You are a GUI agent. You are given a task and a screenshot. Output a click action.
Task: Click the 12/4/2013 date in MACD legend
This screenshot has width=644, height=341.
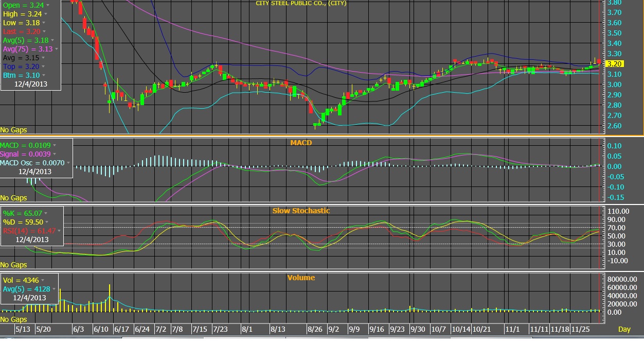coord(35,171)
